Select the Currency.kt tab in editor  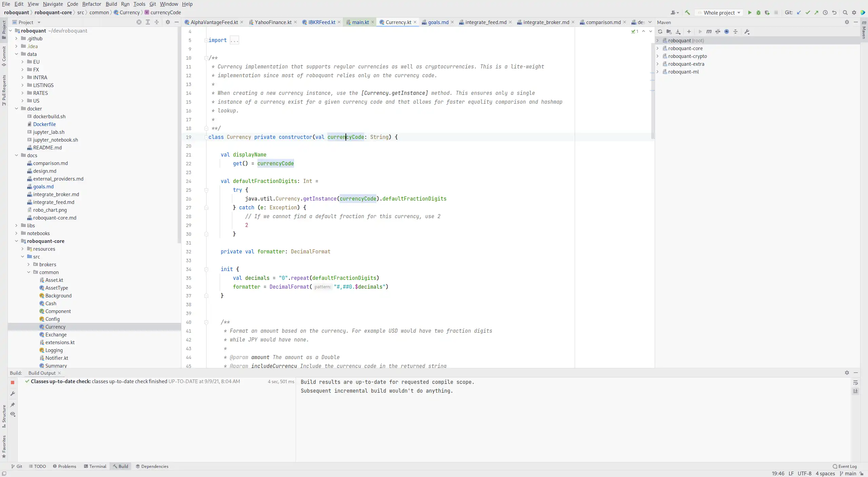pyautogui.click(x=397, y=22)
